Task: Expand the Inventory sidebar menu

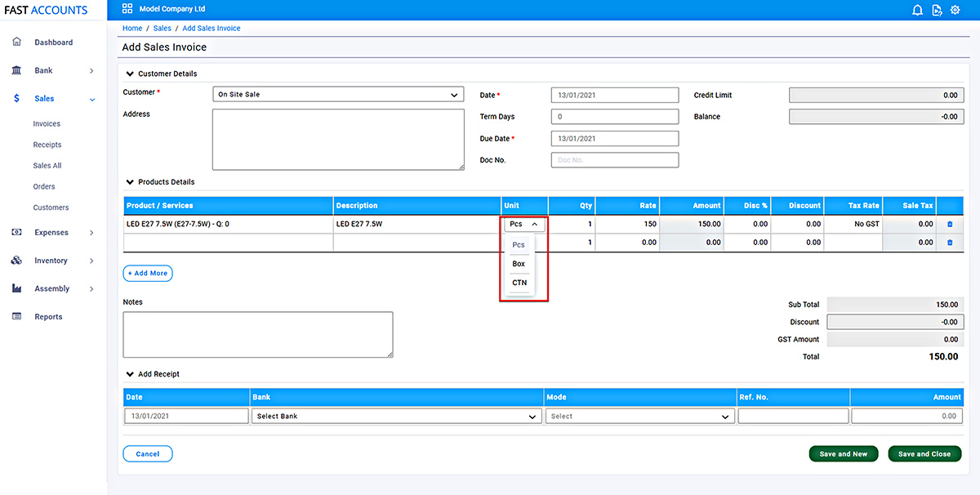Action: [x=91, y=261]
